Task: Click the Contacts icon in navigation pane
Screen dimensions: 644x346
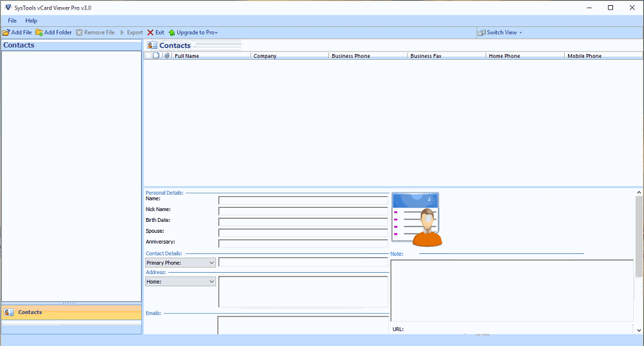Action: click(x=8, y=313)
